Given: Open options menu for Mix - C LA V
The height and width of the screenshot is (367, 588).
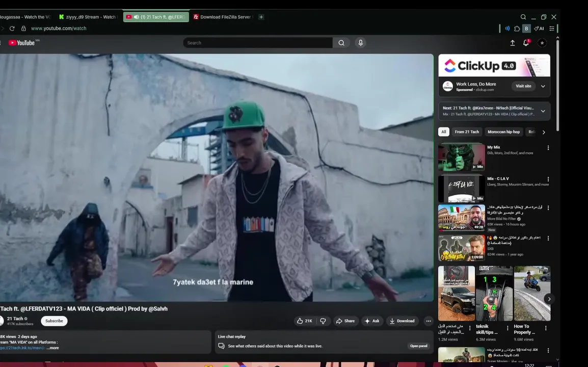Looking at the screenshot, I should pyautogui.click(x=548, y=179).
